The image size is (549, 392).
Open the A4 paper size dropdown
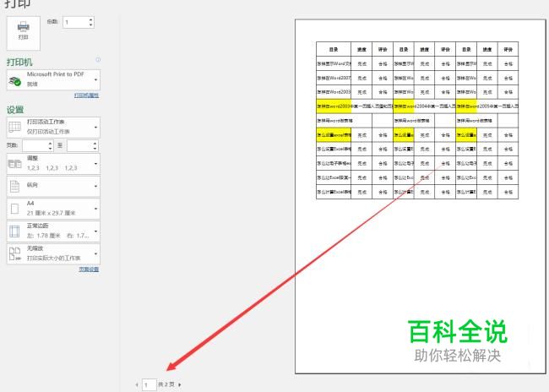[53, 209]
